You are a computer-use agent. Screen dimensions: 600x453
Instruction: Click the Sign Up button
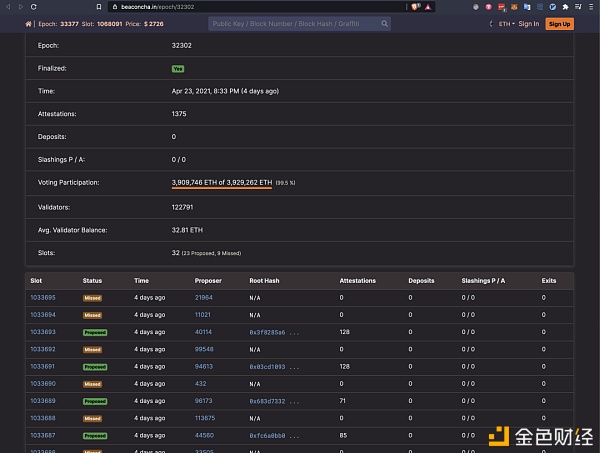[559, 24]
